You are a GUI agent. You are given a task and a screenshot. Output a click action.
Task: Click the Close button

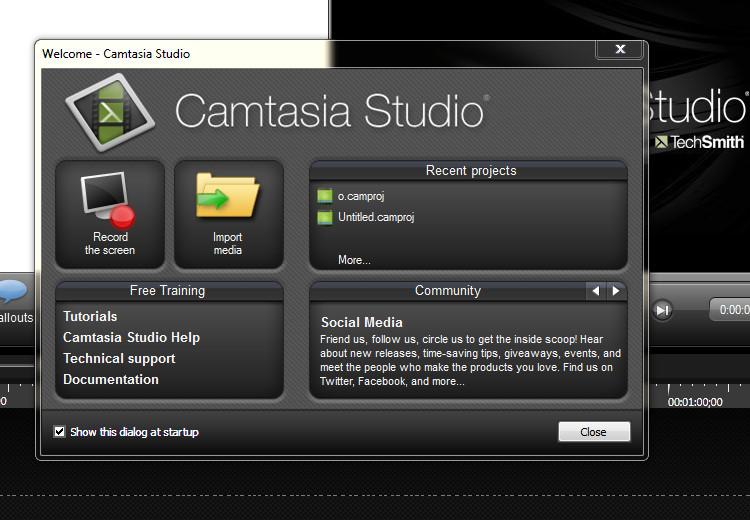(594, 432)
